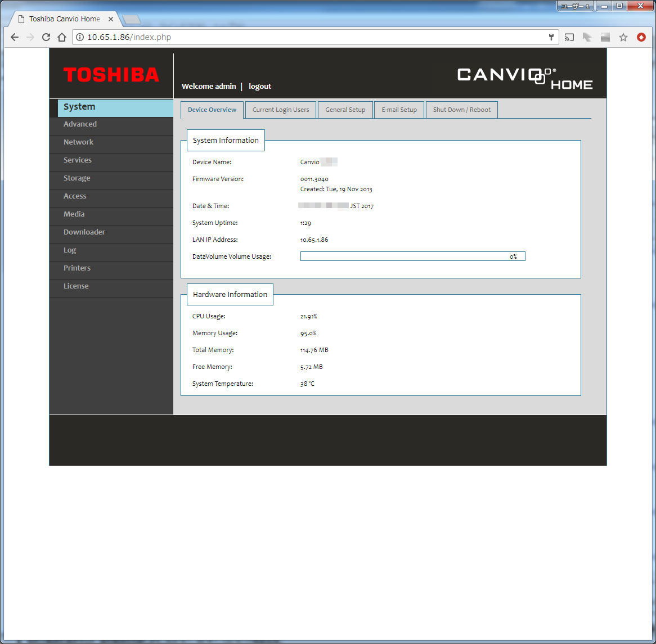Click the browser forward arrow

point(30,37)
